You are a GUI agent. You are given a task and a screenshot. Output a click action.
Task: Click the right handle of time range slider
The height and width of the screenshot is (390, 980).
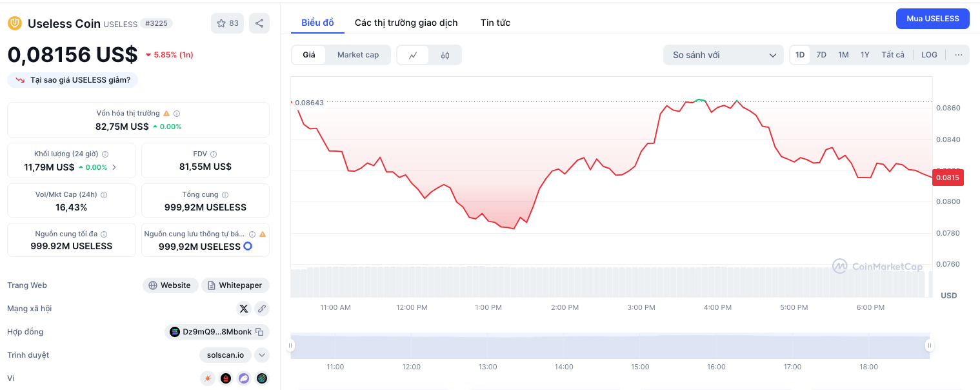(929, 345)
